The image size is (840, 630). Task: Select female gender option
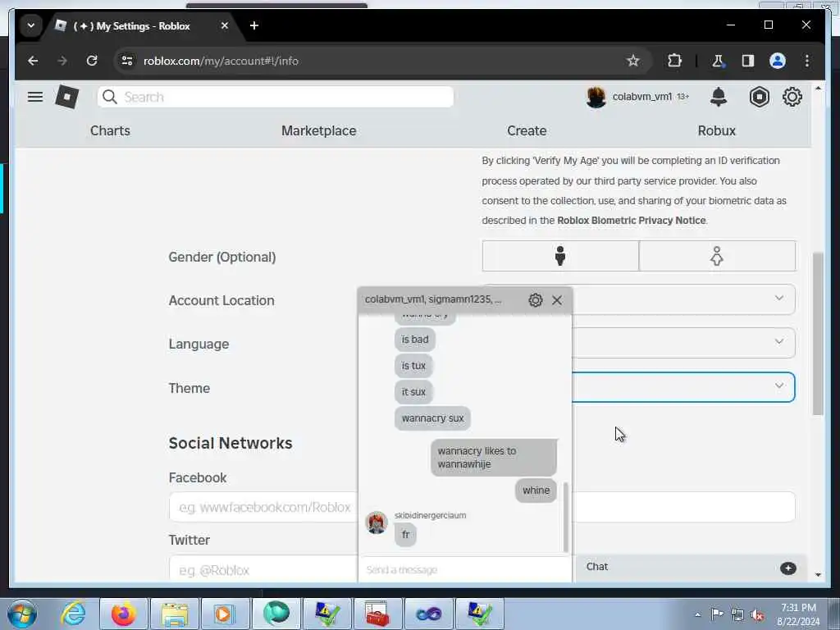pyautogui.click(x=717, y=256)
